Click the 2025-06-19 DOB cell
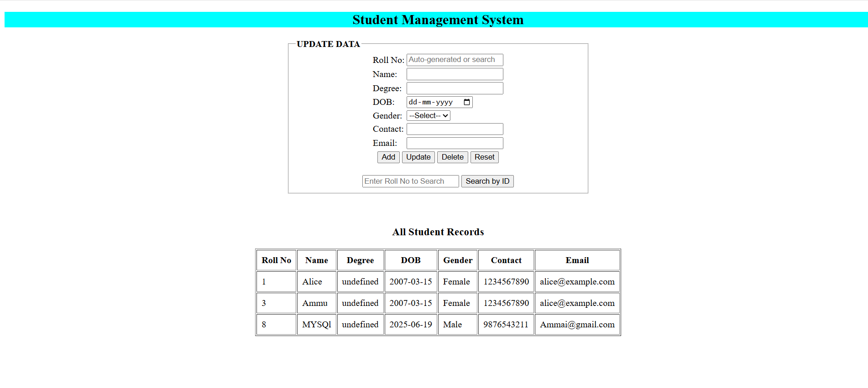868x388 pixels. tap(411, 325)
